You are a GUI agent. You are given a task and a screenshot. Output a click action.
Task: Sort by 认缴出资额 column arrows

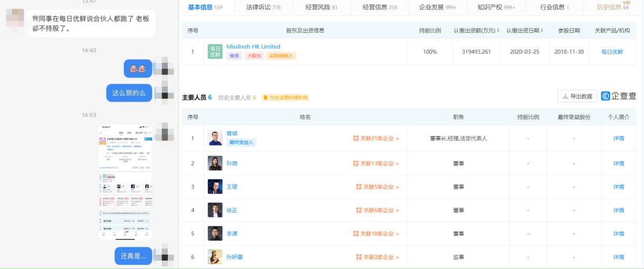point(498,31)
